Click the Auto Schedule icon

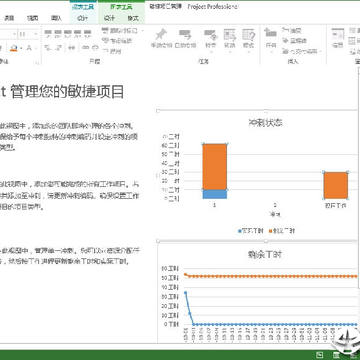click(x=185, y=34)
